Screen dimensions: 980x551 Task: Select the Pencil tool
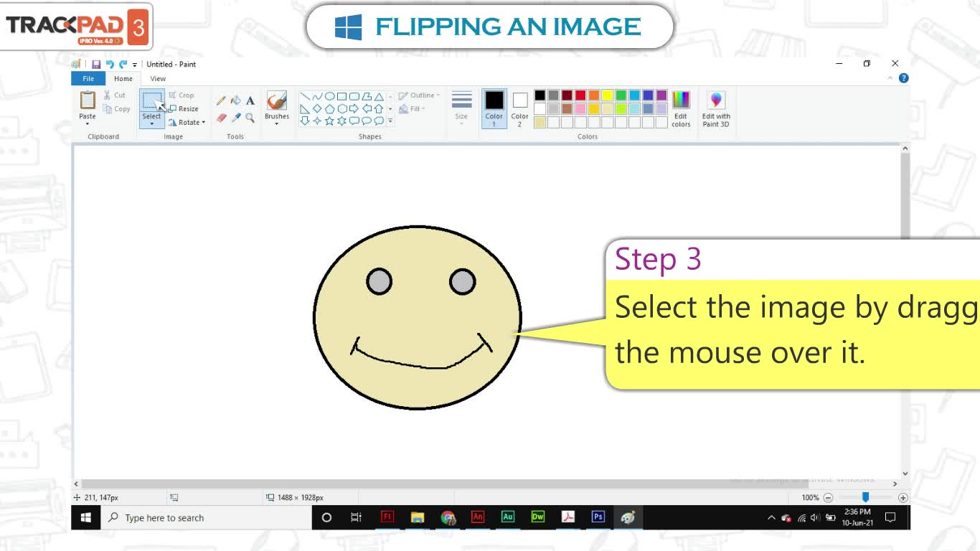pyautogui.click(x=221, y=100)
